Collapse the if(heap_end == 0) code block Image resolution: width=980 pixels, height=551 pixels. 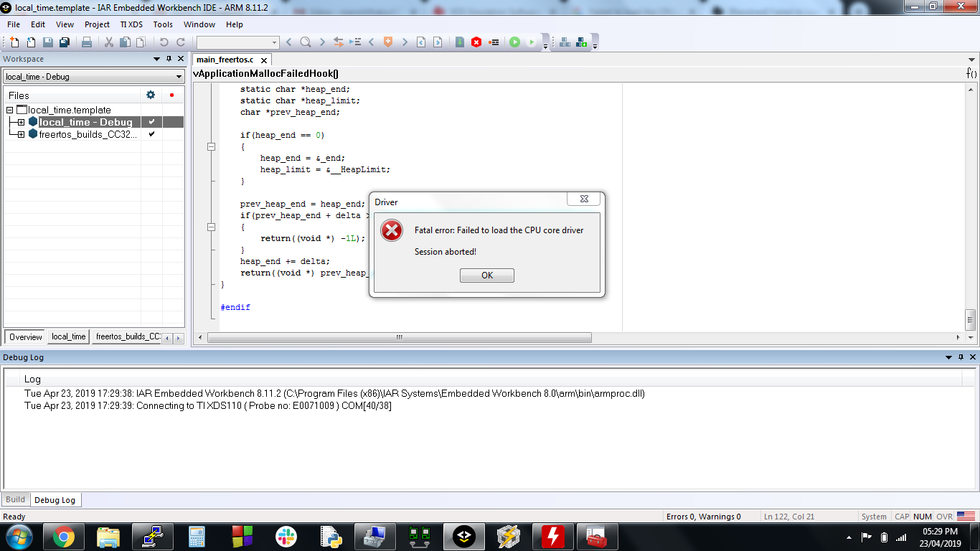(211, 146)
